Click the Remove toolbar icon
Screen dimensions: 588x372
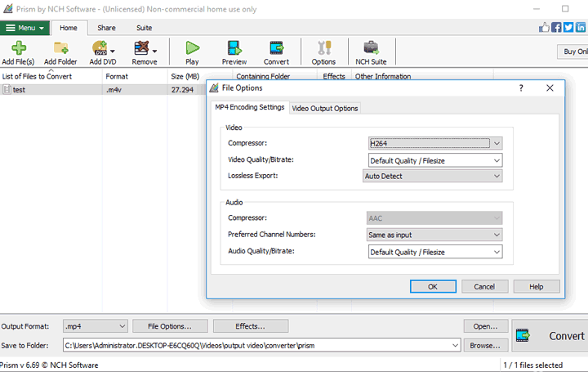point(144,52)
